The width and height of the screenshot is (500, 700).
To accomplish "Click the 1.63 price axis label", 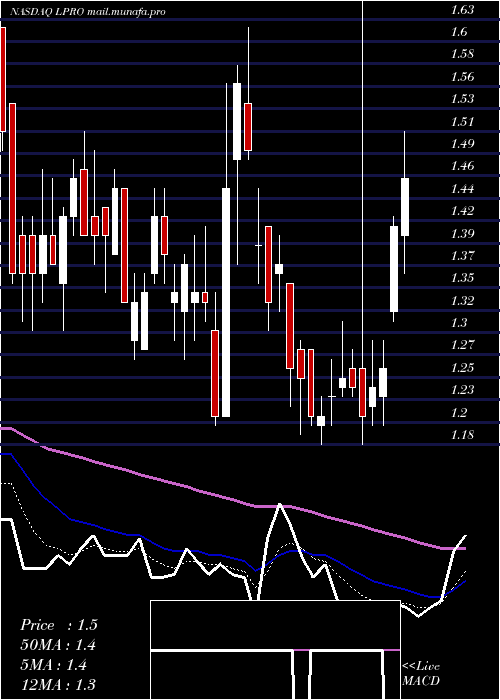I will click(462, 10).
